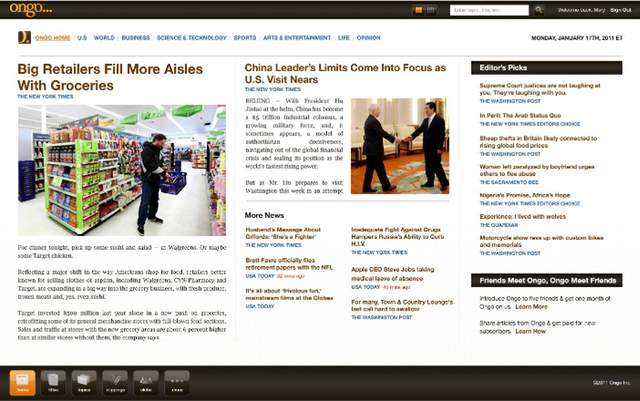Open Motorcycle show custom bikes story

[x=542, y=241]
